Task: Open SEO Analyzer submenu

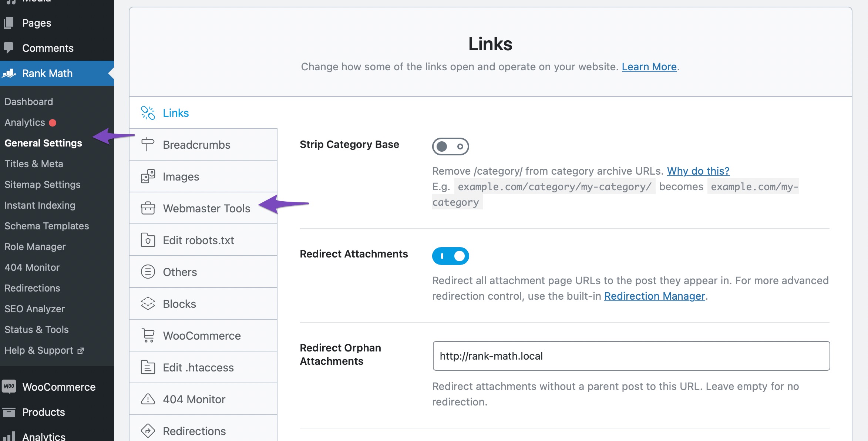Action: pos(34,309)
